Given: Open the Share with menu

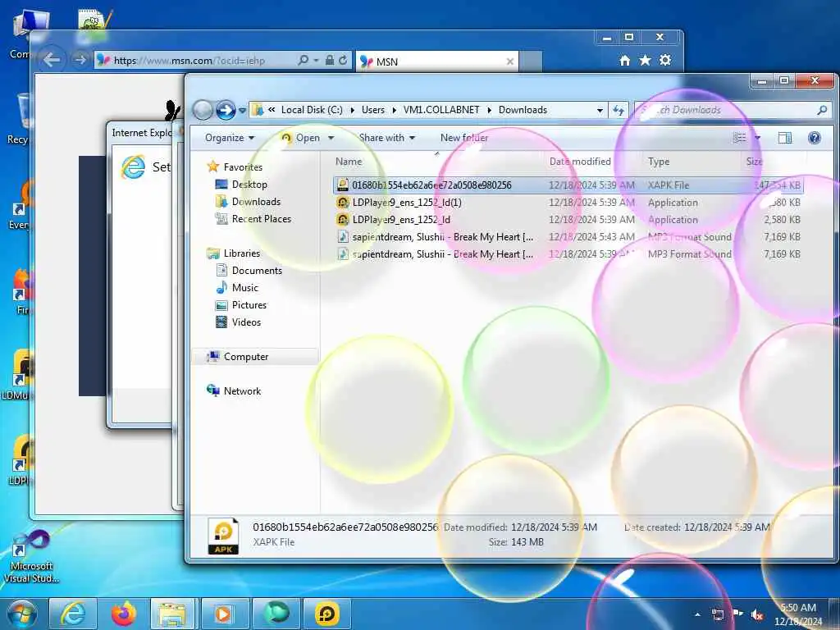Looking at the screenshot, I should tap(387, 138).
